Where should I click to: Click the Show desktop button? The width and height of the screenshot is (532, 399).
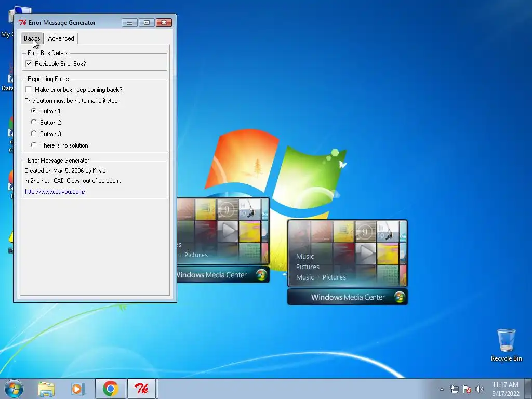(529, 389)
